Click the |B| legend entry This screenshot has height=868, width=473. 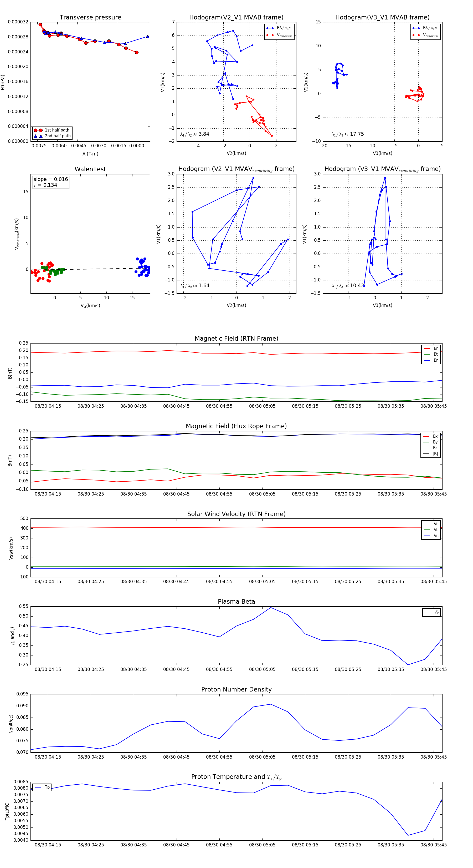pos(431,454)
